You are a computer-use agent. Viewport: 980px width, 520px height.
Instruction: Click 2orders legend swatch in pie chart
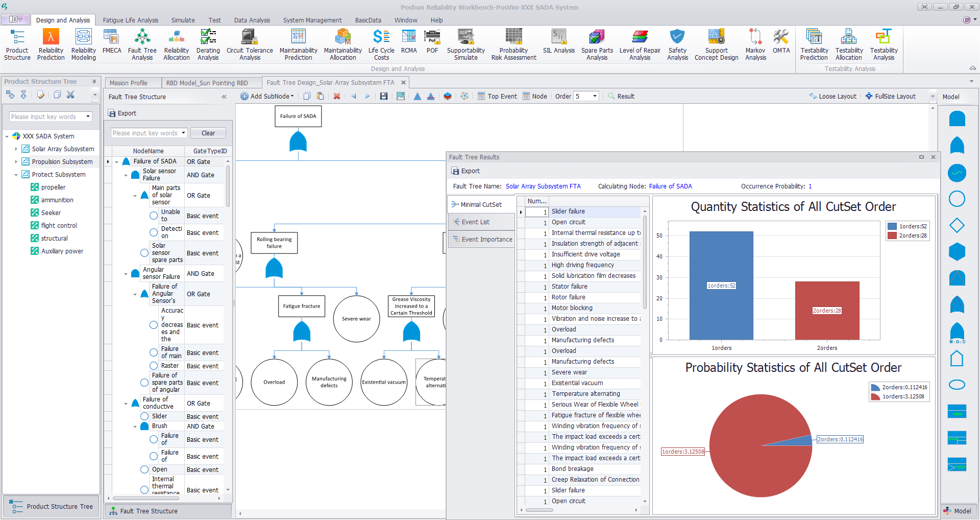point(875,387)
